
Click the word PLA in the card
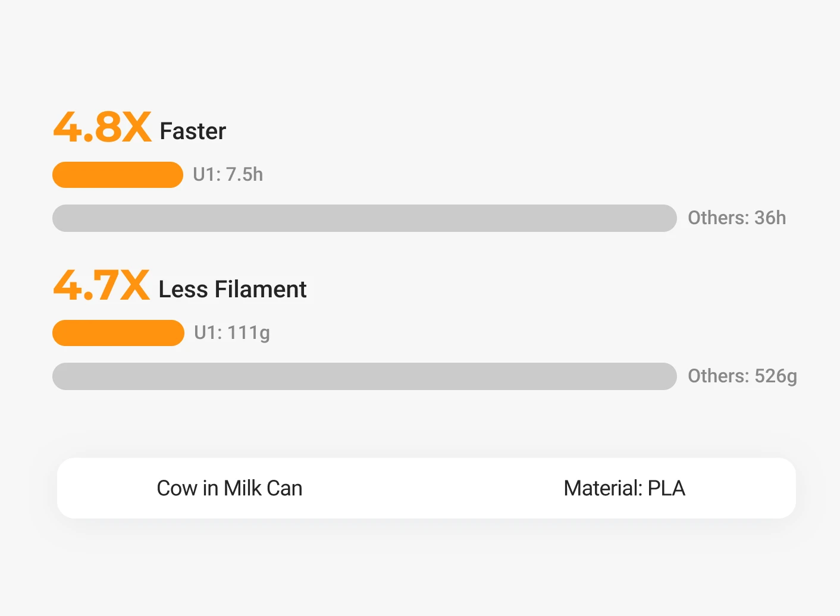(666, 488)
